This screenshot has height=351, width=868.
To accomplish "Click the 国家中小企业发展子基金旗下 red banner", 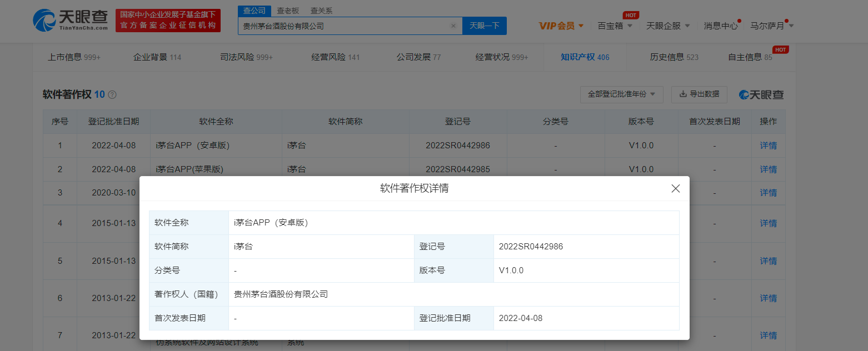I will pos(168,21).
